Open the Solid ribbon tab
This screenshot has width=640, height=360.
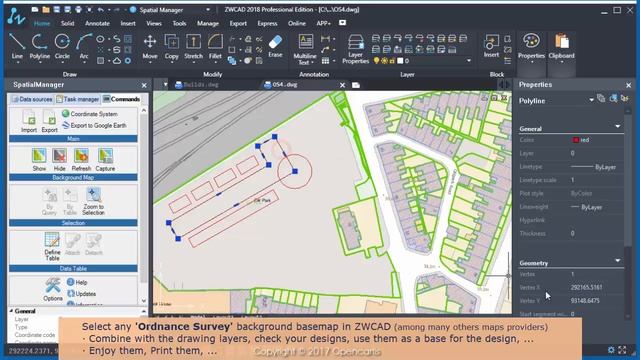(x=67, y=24)
